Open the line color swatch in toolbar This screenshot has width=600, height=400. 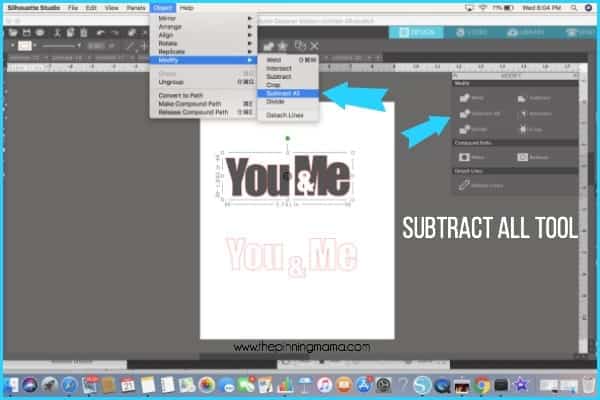24,46
